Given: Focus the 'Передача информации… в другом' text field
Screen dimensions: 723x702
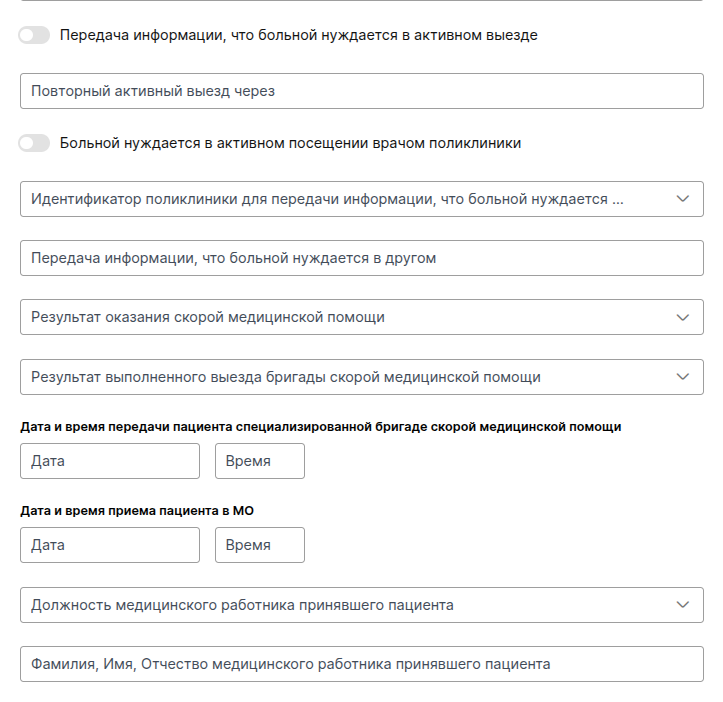Looking at the screenshot, I should 361,258.
